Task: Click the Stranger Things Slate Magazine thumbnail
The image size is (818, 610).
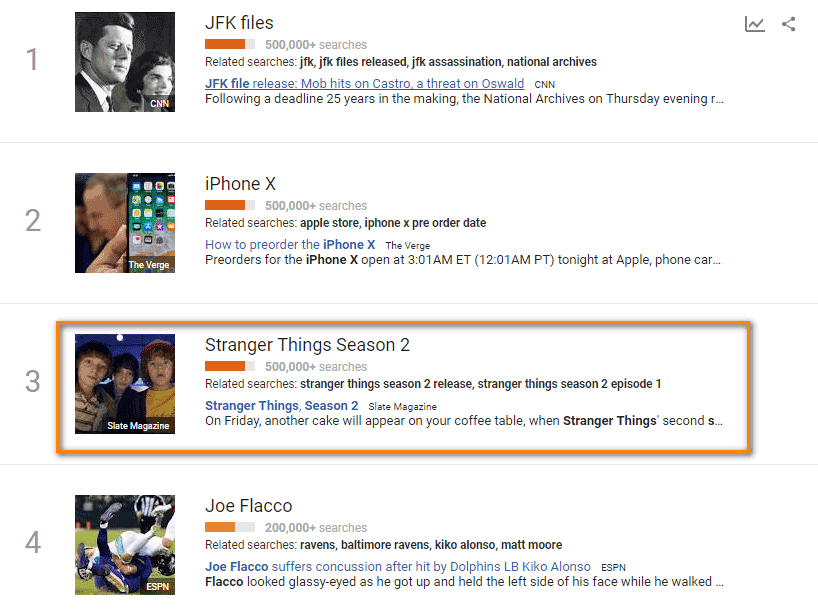Action: [x=125, y=384]
